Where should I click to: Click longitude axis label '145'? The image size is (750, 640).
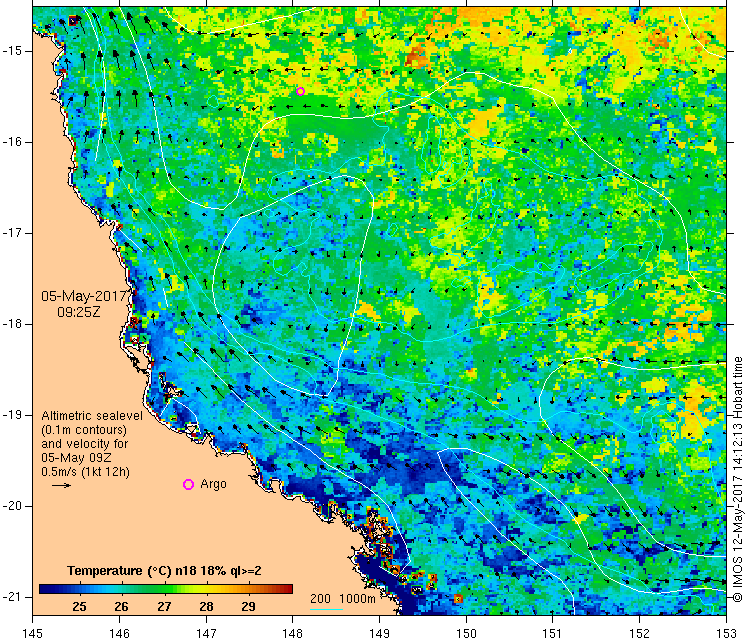[33, 633]
